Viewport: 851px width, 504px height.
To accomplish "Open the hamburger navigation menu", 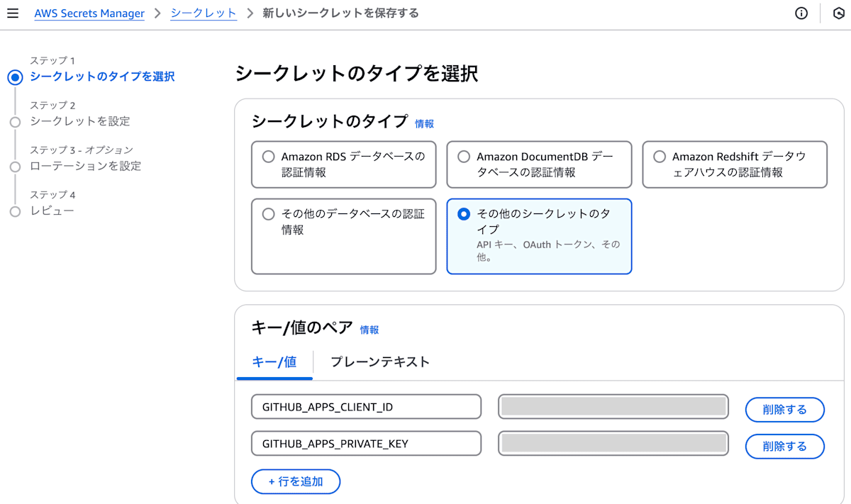I will pos(12,13).
